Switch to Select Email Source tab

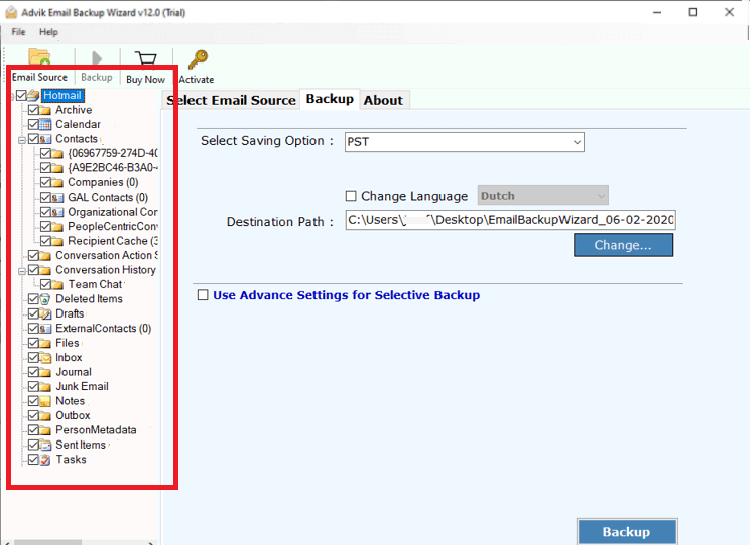[231, 100]
